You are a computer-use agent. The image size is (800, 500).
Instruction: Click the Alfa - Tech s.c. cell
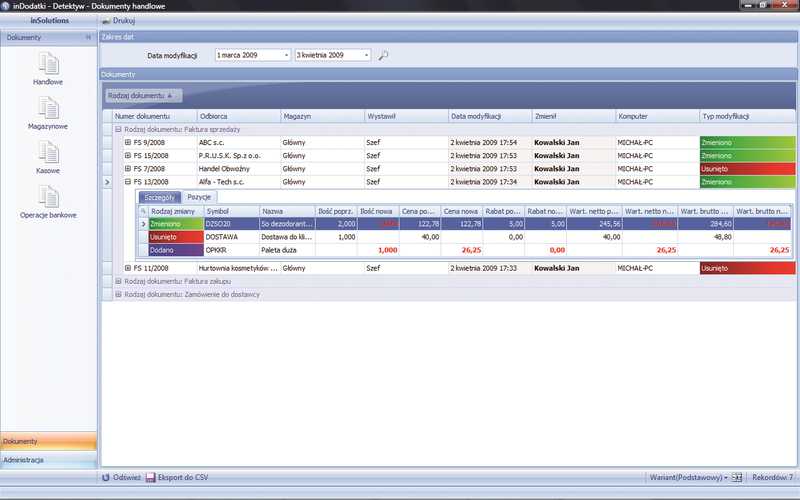(239, 182)
